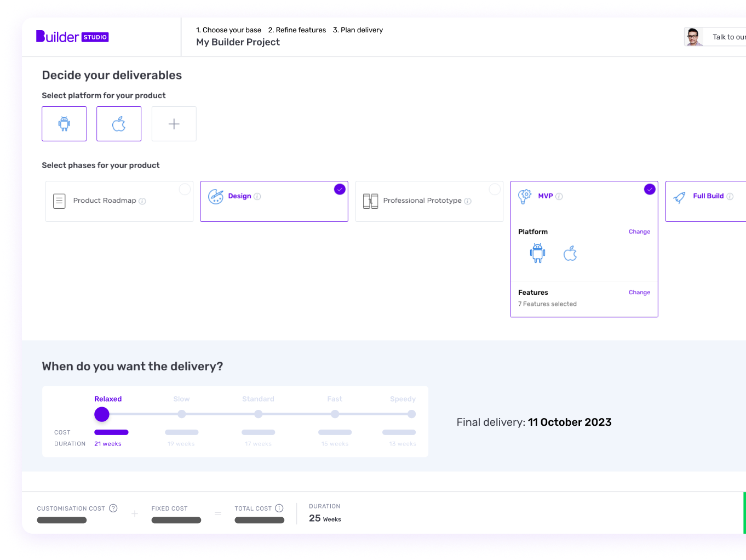Click the palette icon on the Design phase
Image resolution: width=746 pixels, height=560 pixels.
tap(216, 196)
